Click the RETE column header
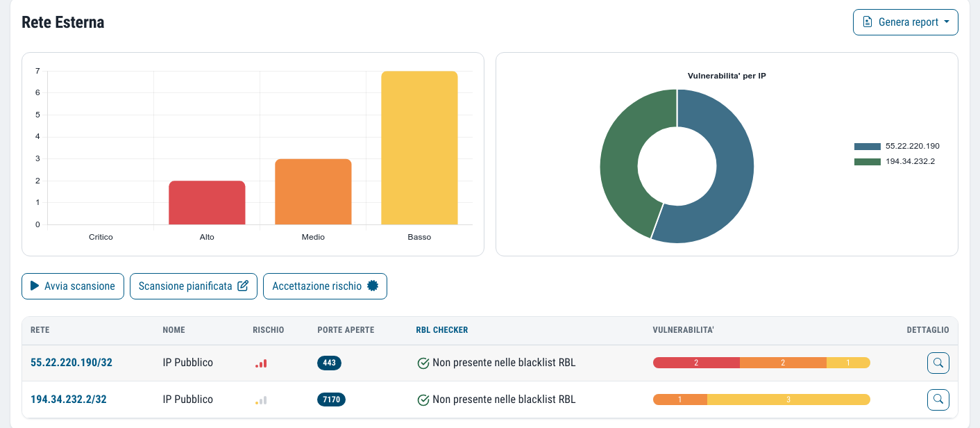980x428 pixels. coord(40,330)
